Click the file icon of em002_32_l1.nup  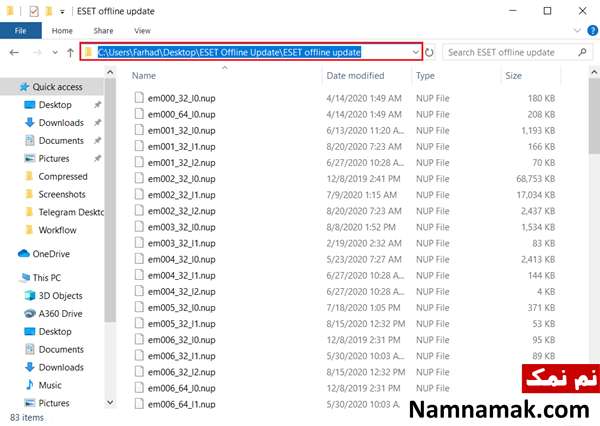click(139, 194)
